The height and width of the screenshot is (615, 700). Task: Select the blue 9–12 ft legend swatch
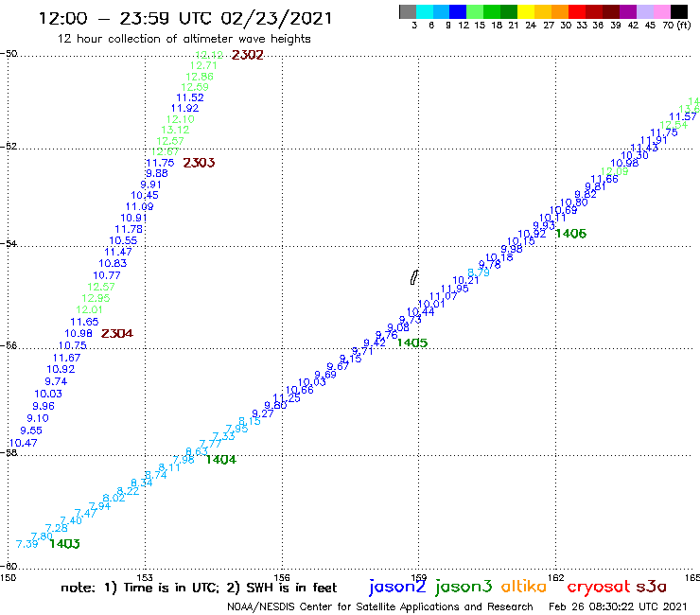coord(458,11)
